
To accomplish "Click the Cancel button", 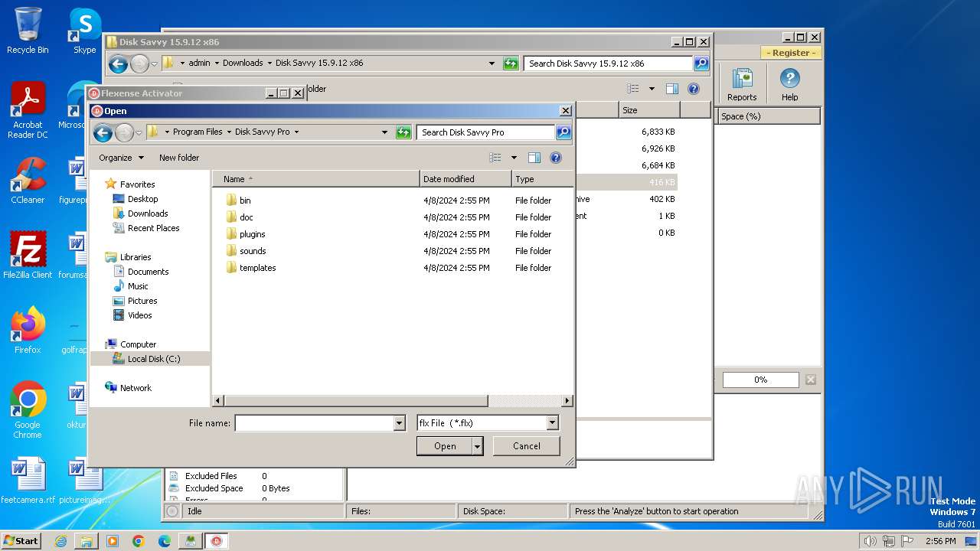I will (527, 446).
